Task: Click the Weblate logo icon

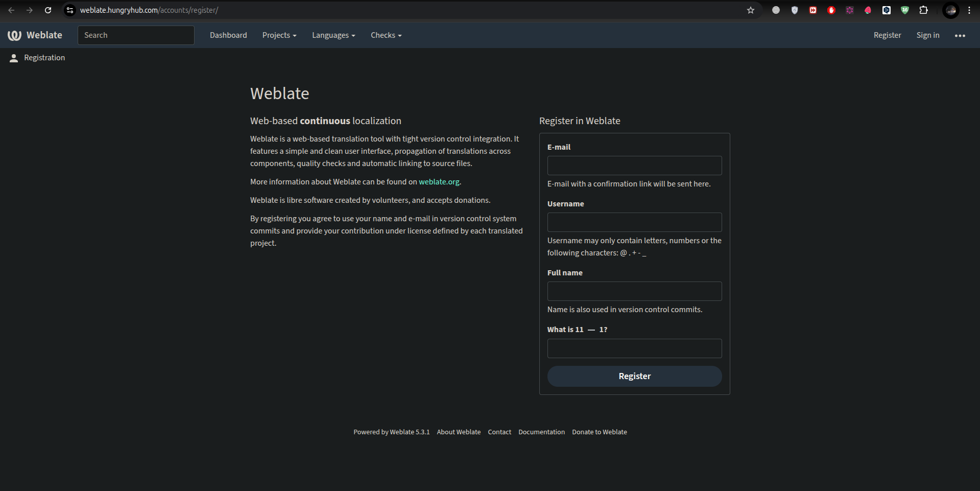Action: pos(14,35)
